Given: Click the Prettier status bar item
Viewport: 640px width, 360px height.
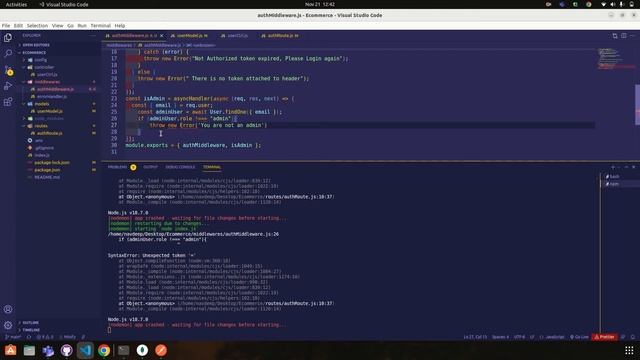Looking at the screenshot, I should (604, 337).
